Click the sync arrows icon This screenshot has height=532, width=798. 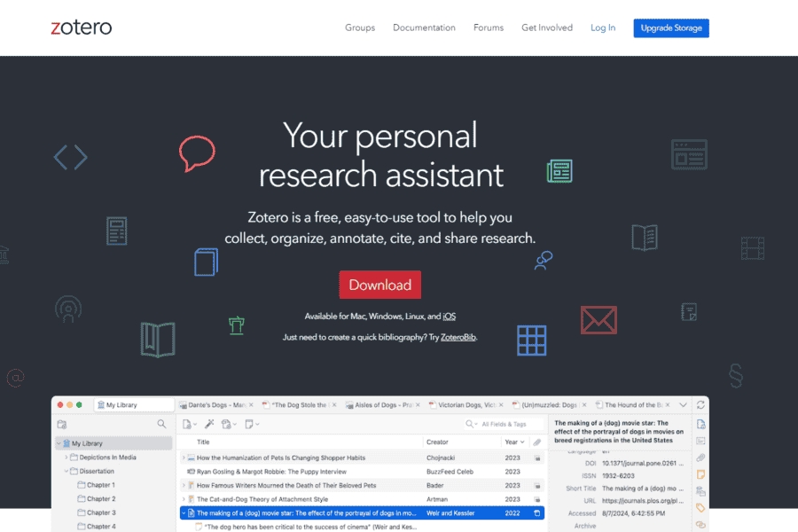pyautogui.click(x=700, y=404)
